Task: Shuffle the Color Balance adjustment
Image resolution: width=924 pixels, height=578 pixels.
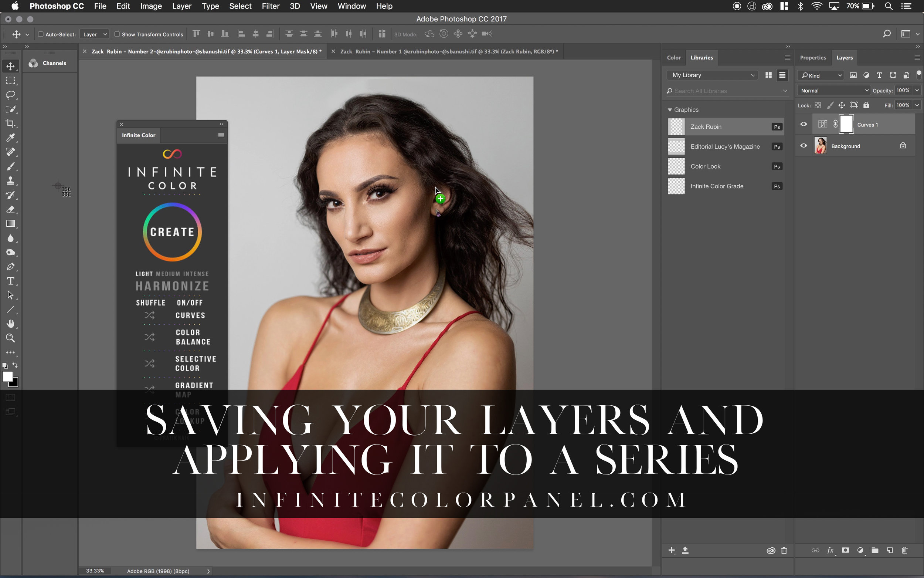Action: pos(149,337)
